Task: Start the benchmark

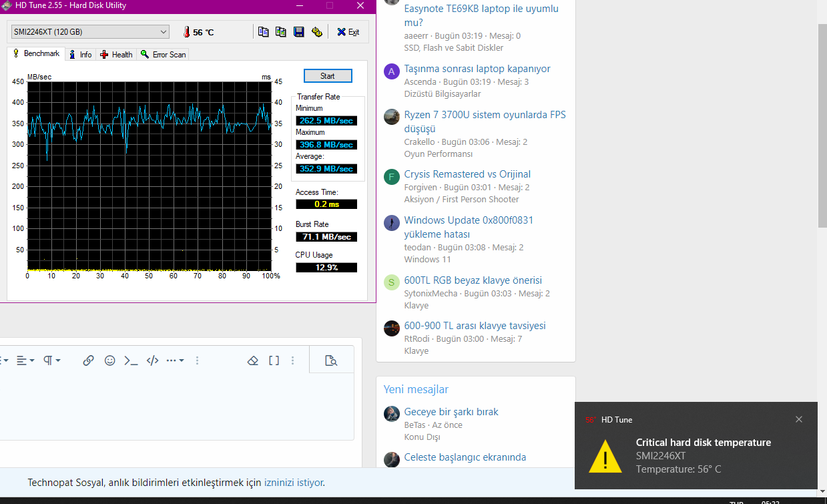Action: coord(328,76)
